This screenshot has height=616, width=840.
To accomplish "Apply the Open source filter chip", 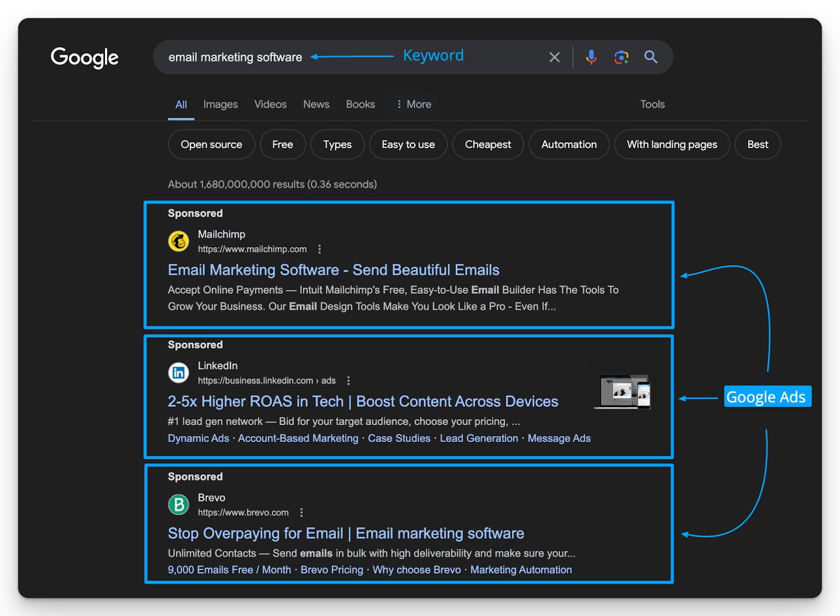I will (x=212, y=144).
